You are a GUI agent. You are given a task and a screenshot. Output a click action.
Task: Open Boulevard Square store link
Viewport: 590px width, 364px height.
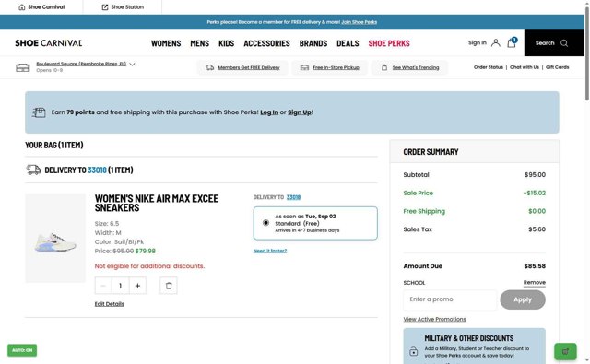pos(81,64)
